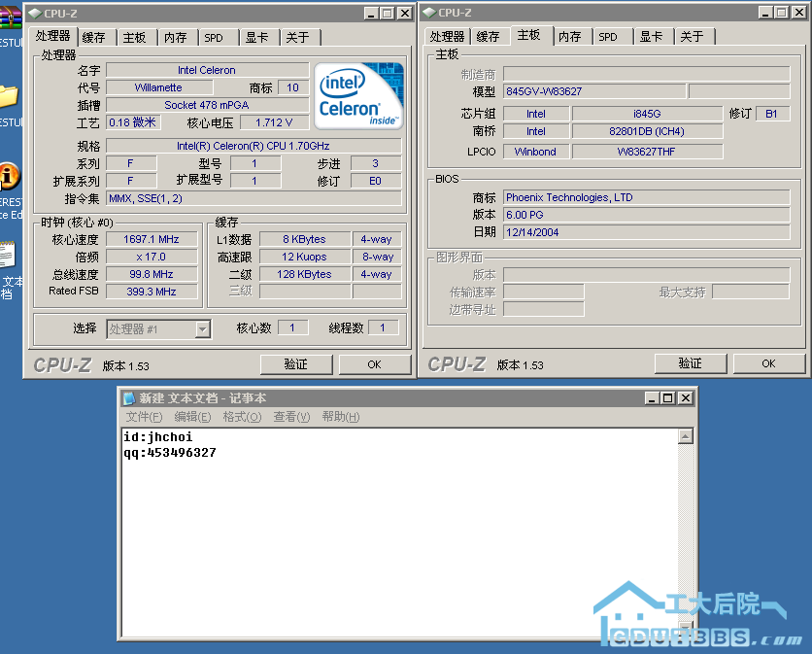Image resolution: width=812 pixels, height=654 pixels.
Task: Click the Notepad title bar icon
Action: tap(129, 398)
